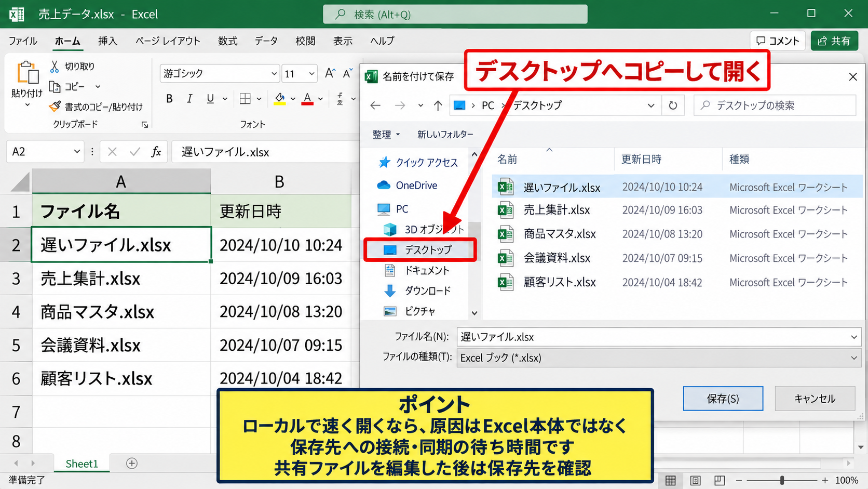
Task: Click the refresh icon beside address bar
Action: tap(673, 105)
